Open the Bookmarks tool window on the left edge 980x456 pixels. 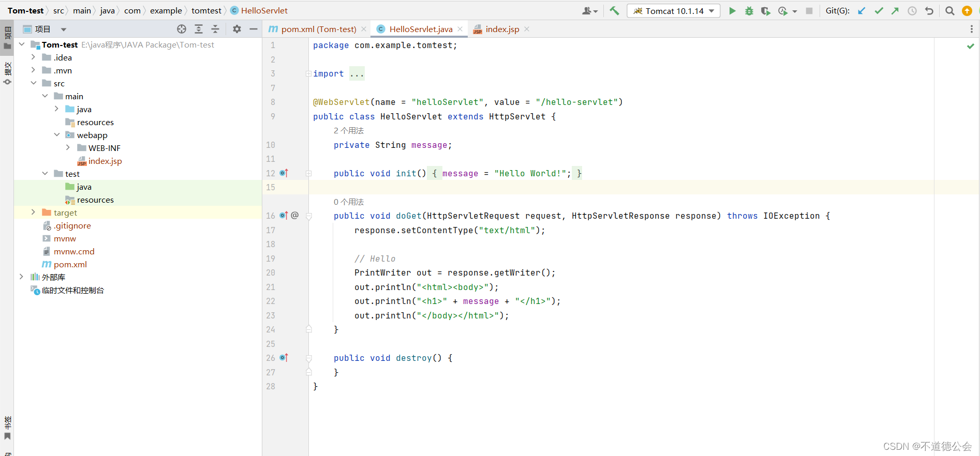(7, 428)
